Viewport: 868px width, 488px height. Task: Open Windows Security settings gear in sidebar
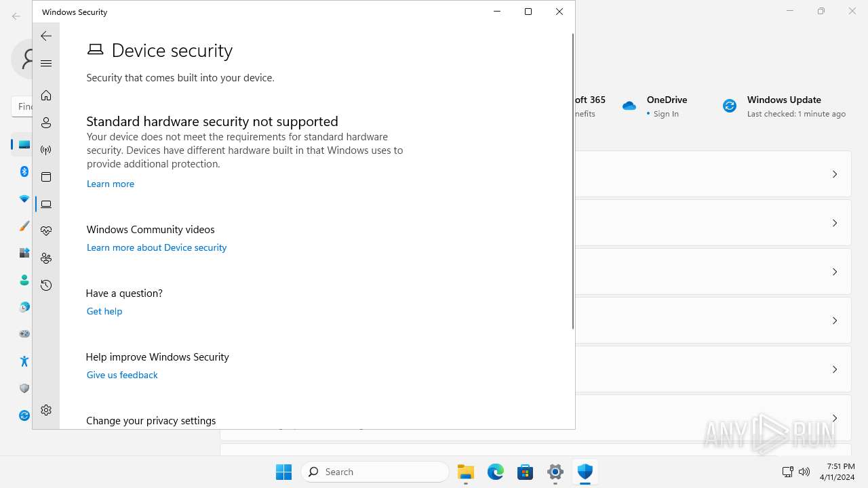(46, 410)
